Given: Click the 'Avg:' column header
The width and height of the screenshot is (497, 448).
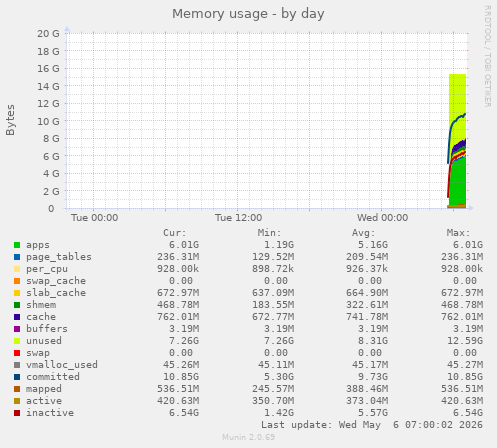Looking at the screenshot, I should click(364, 233).
